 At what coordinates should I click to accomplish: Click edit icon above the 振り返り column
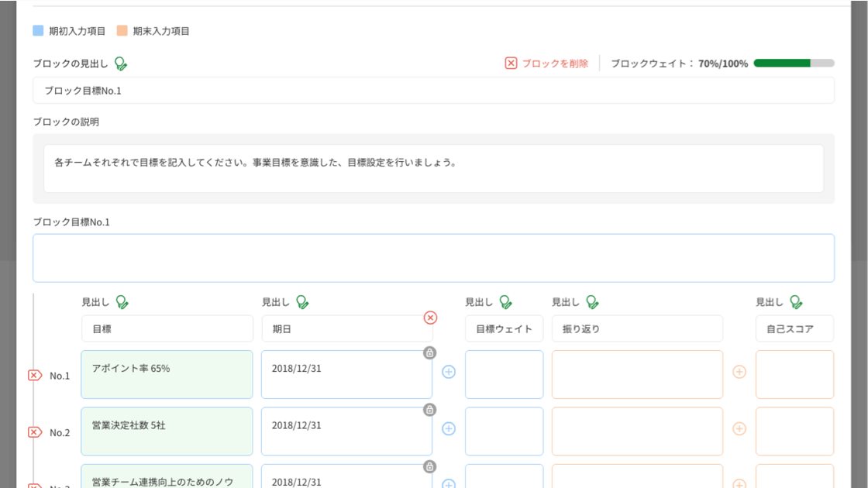tap(592, 302)
